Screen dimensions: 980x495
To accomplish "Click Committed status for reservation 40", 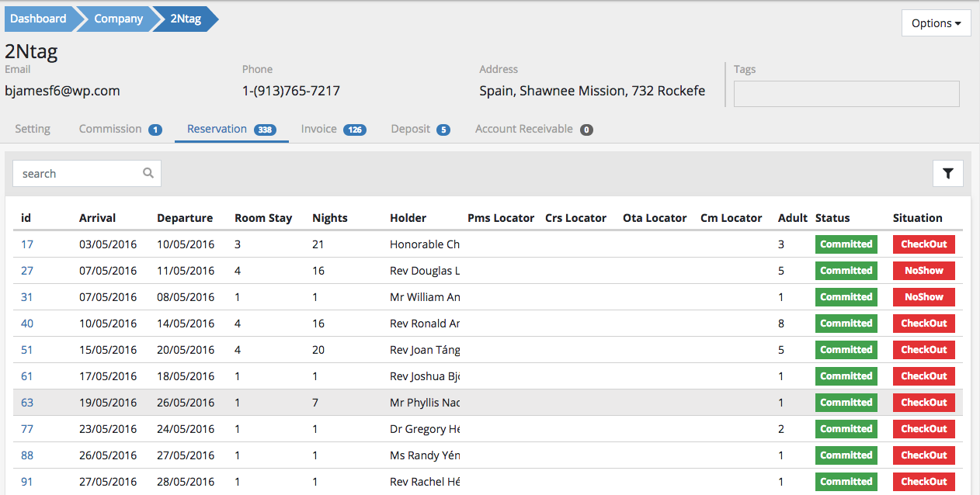I will 846,324.
